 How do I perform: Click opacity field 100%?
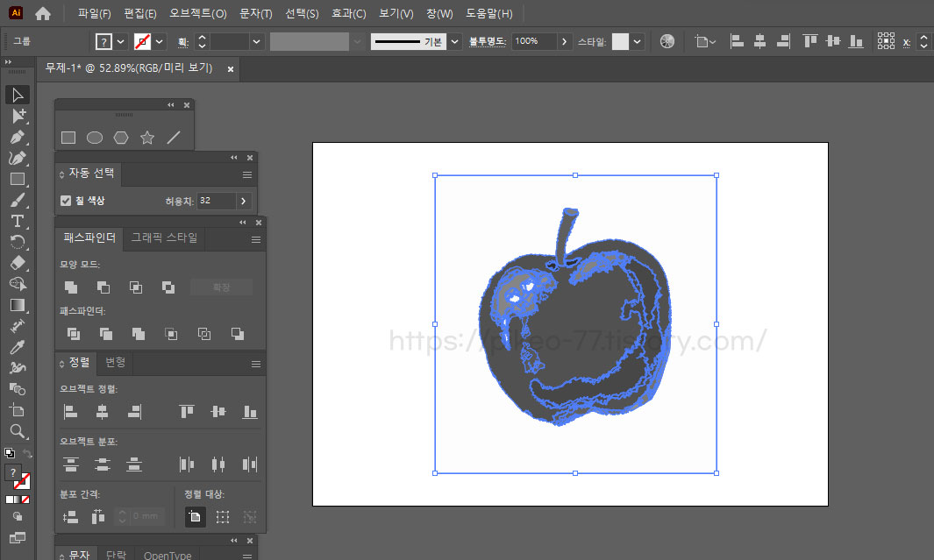click(534, 42)
